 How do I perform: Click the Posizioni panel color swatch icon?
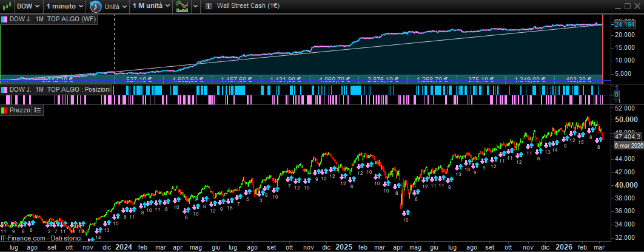point(5,89)
